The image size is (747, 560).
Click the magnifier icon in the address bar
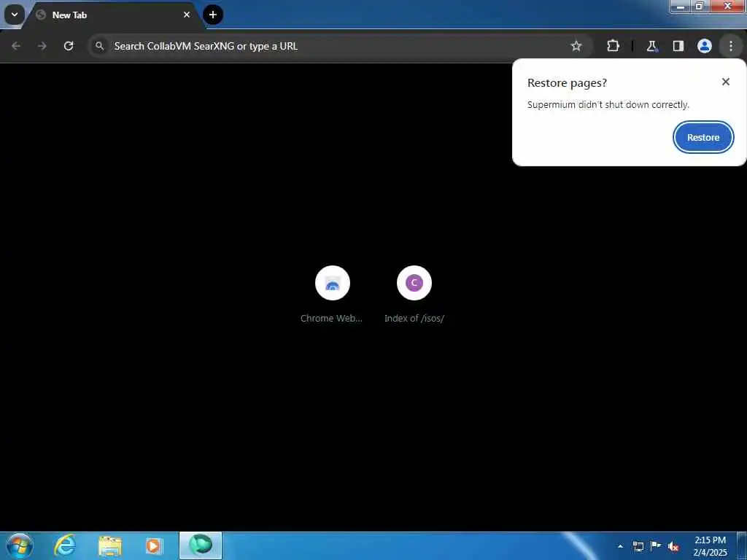click(x=99, y=46)
